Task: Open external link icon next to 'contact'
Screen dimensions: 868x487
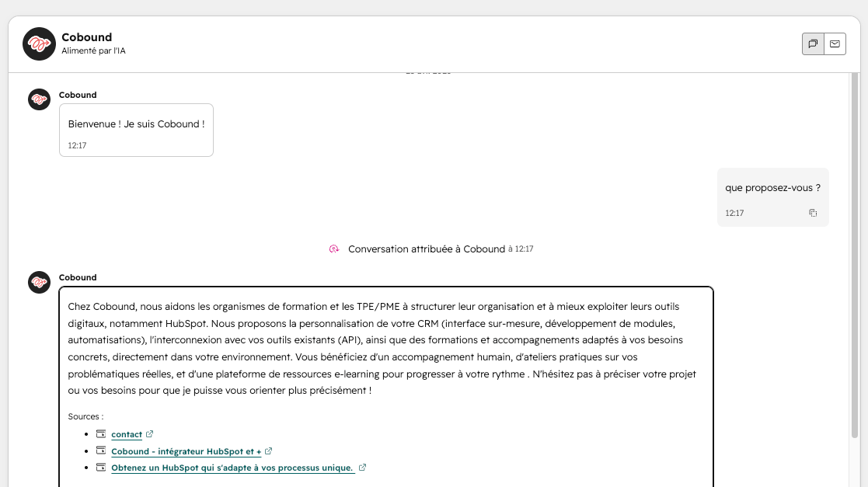Action: 150,434
